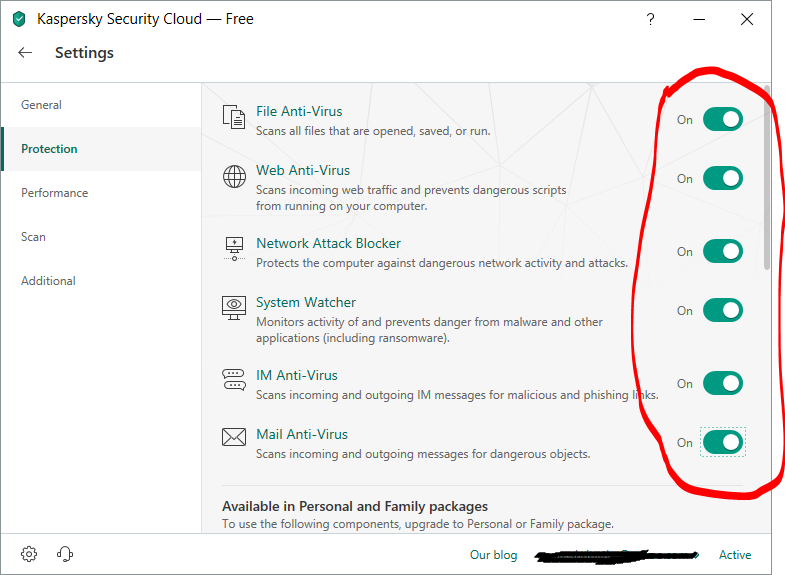The image size is (785, 575).
Task: Disable the File Anti-Virus toggle
Action: (x=722, y=120)
